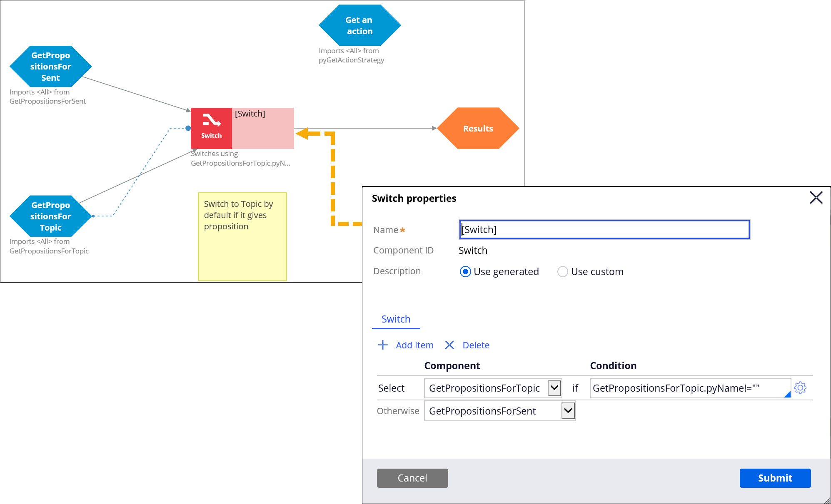The image size is (831, 504).
Task: Click the Add Item link
Action: pos(414,345)
